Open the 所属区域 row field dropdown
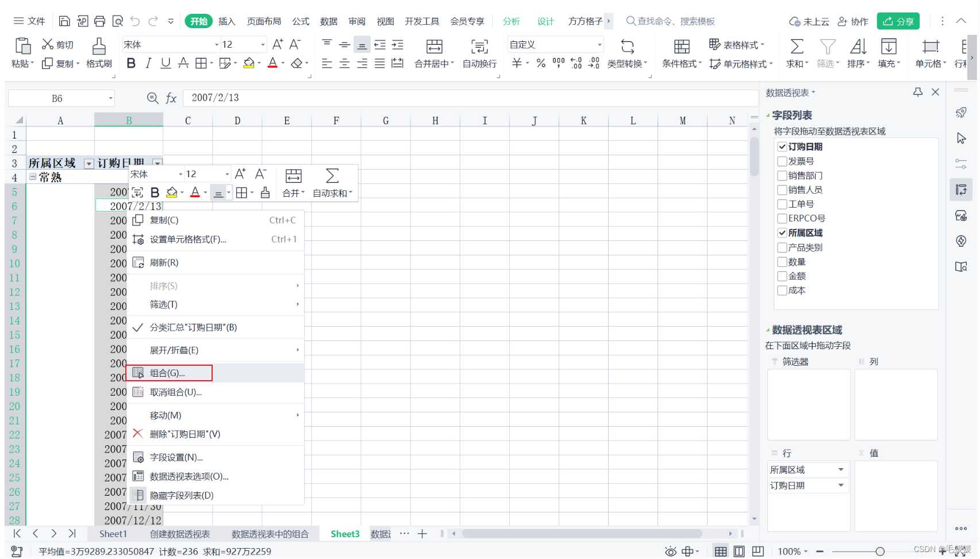Image resolution: width=980 pixels, height=559 pixels. coord(841,470)
